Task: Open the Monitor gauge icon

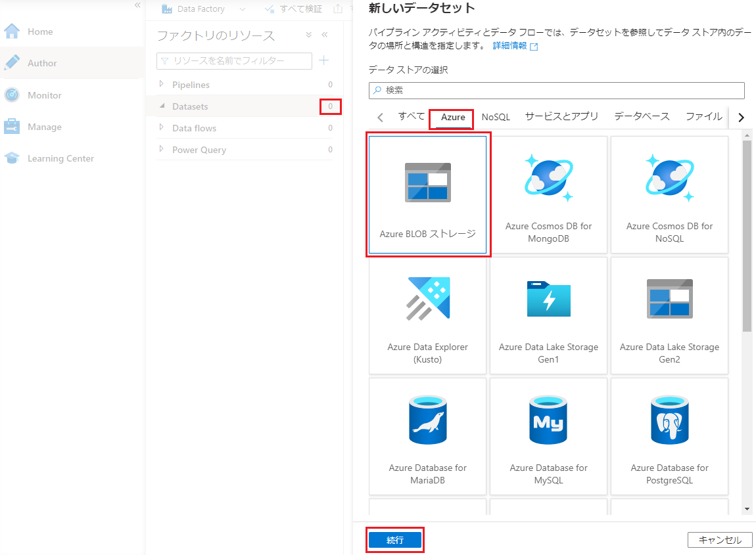Action: (x=12, y=95)
